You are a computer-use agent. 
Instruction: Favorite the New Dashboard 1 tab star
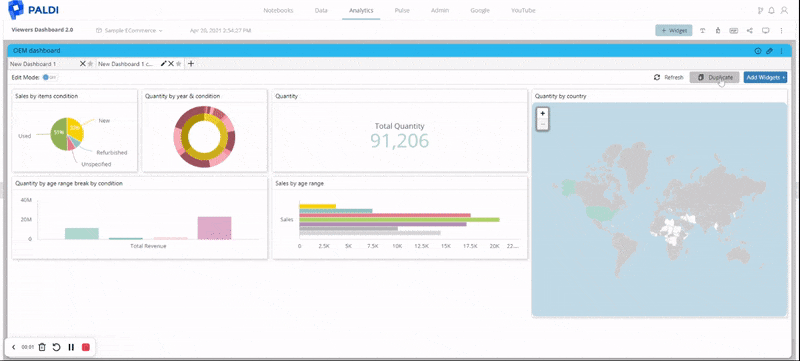coord(90,64)
